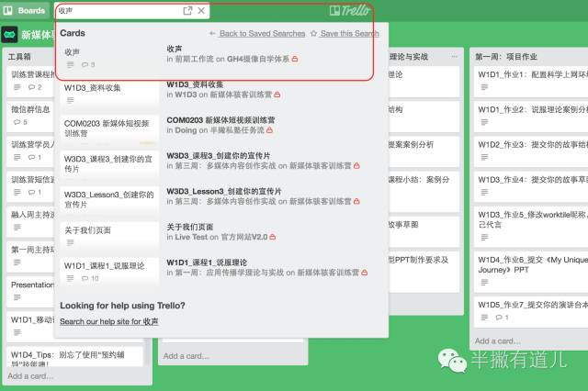The width and height of the screenshot is (588, 391).
Task: Go Back to Saved Searches
Action: coord(262,34)
